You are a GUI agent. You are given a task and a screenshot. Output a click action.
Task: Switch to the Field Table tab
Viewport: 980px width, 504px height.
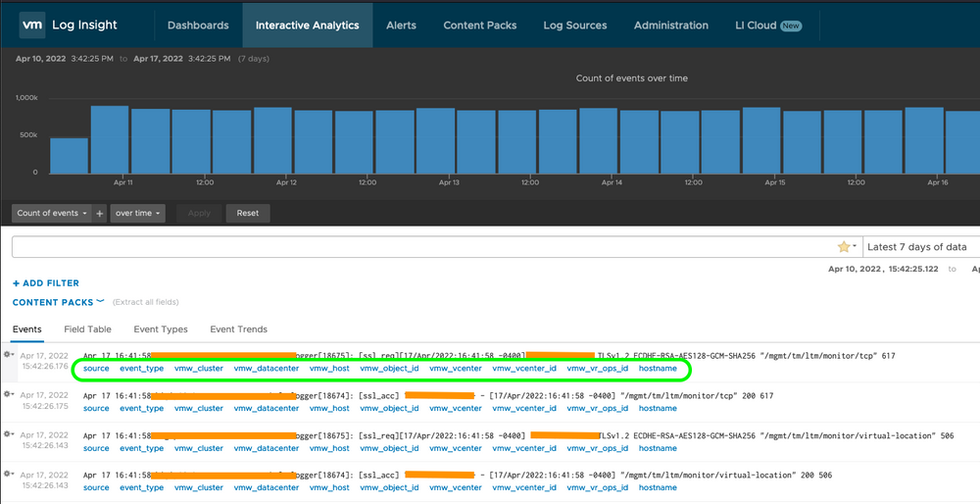click(x=87, y=329)
